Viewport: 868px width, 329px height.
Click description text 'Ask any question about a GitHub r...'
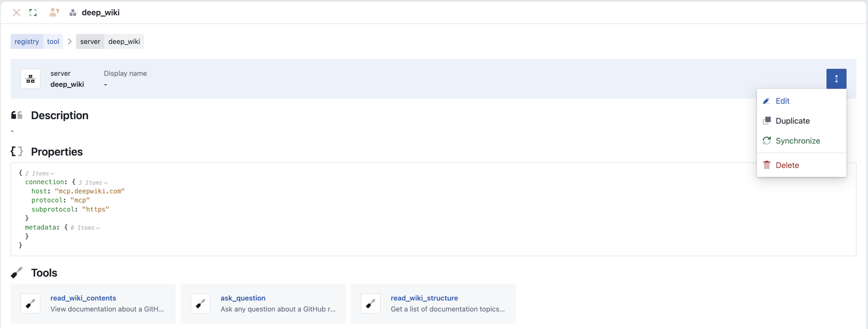pos(278,309)
